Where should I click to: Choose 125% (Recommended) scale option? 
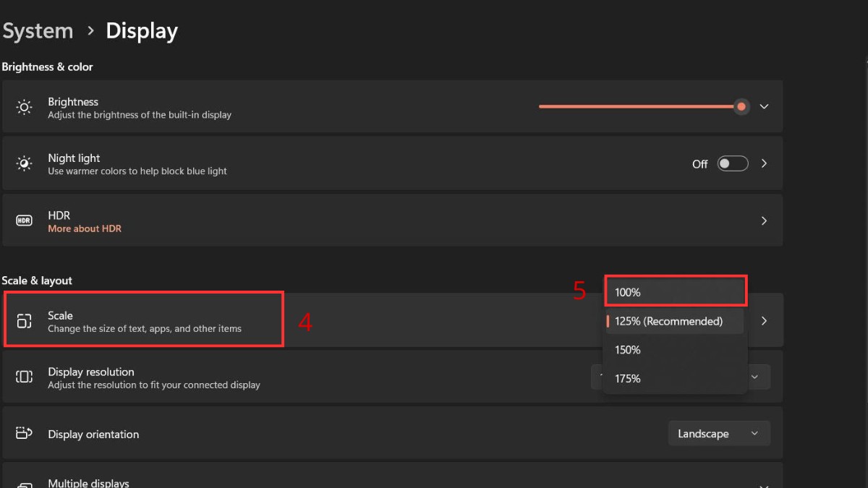tap(668, 321)
